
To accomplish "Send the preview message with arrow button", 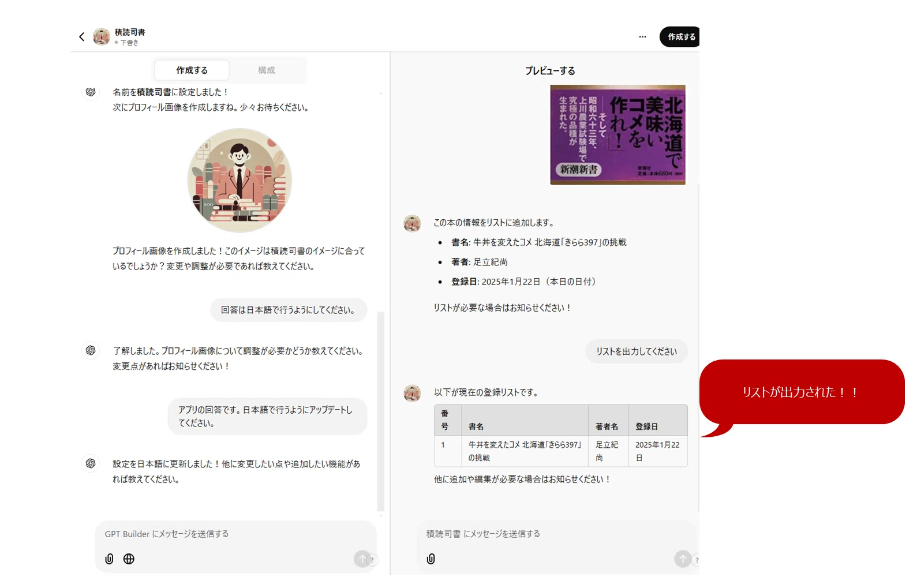I will pos(683,559).
